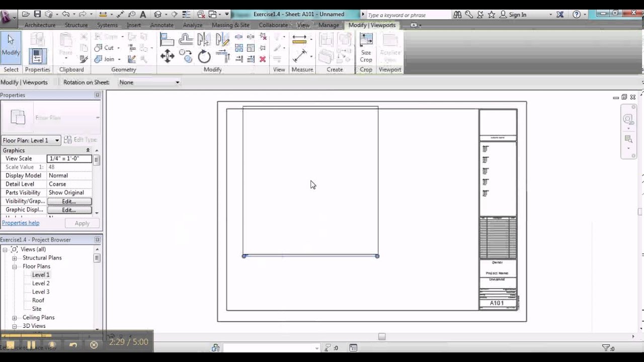Click the Open folder quick-access icon
Image resolution: width=644 pixels, height=362 pixels.
tap(25, 15)
